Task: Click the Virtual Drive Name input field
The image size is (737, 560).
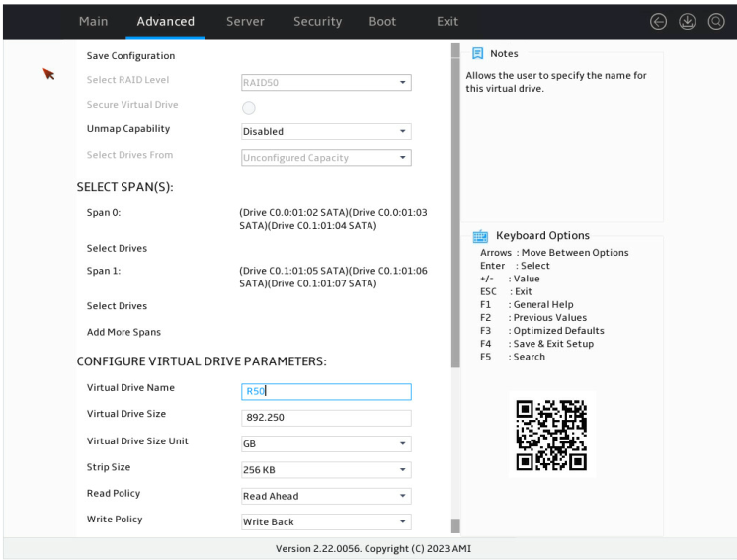Action: (326, 392)
